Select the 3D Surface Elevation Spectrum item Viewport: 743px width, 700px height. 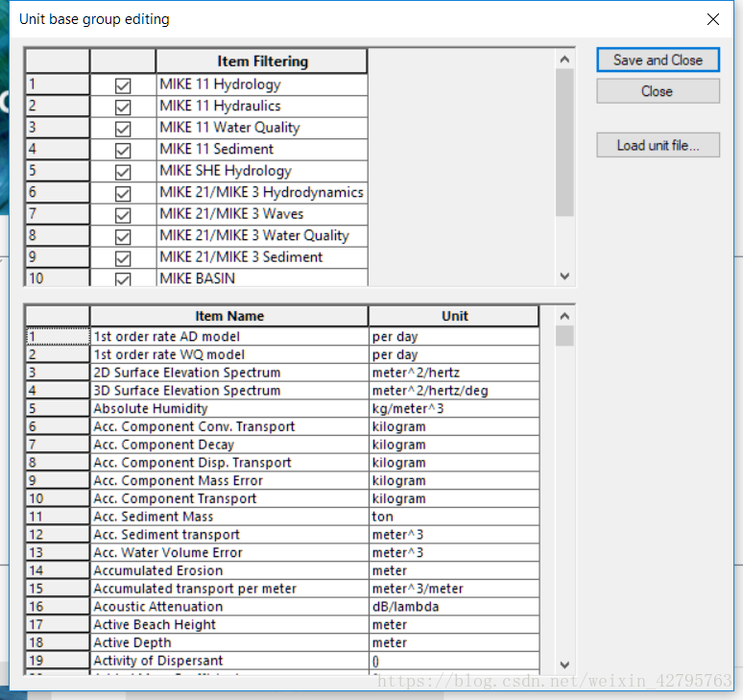(x=229, y=391)
